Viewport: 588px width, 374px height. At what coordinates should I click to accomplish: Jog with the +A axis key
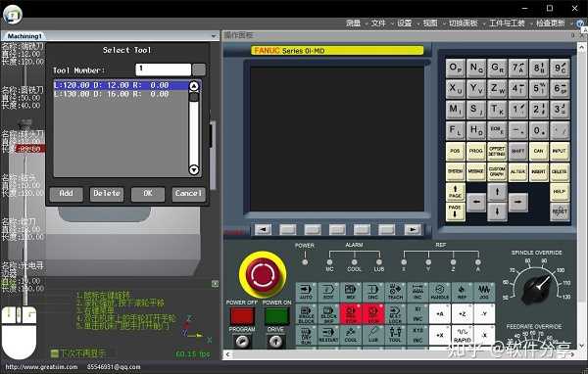[439, 314]
